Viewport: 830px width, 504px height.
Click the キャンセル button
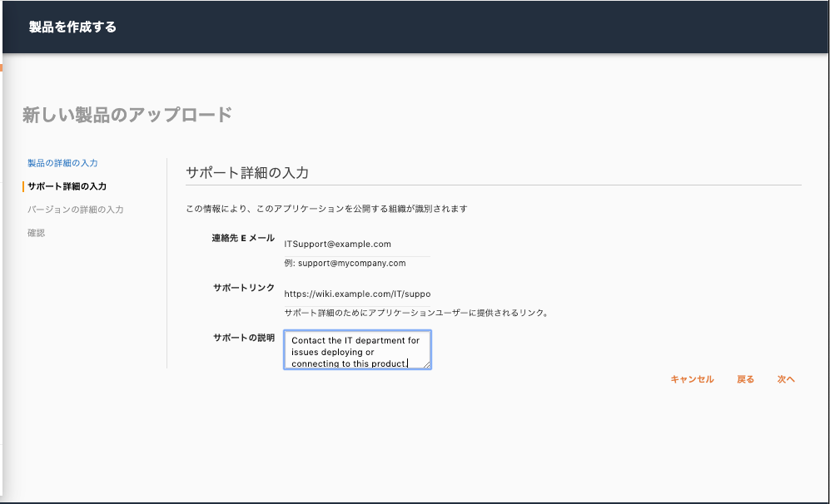point(692,379)
